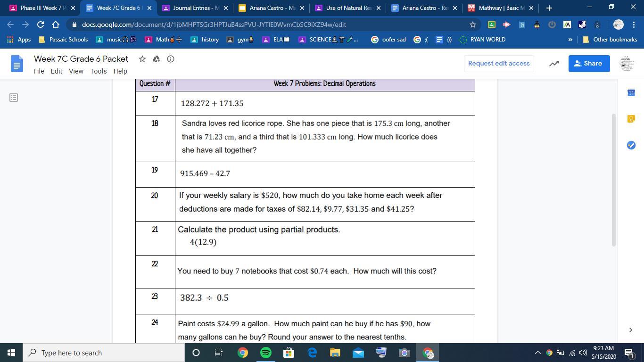Expand the bookmarks overflow chevron

tap(570, 40)
